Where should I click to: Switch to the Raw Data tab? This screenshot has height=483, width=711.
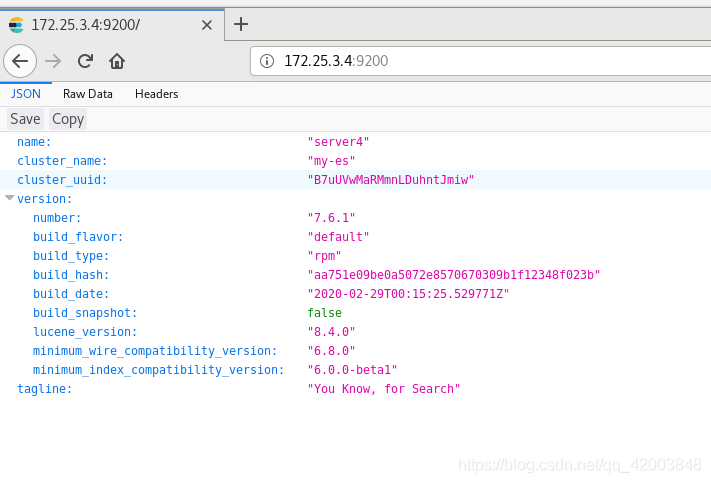(88, 94)
